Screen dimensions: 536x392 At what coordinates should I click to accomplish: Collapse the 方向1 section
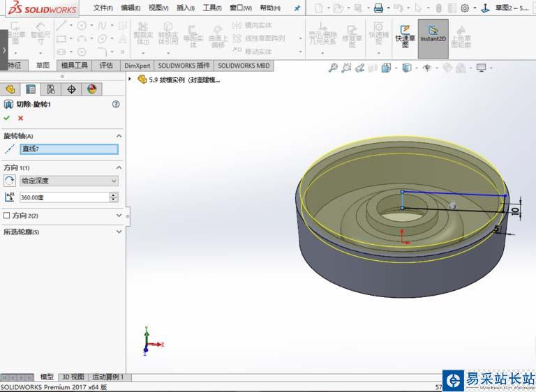click(119, 167)
